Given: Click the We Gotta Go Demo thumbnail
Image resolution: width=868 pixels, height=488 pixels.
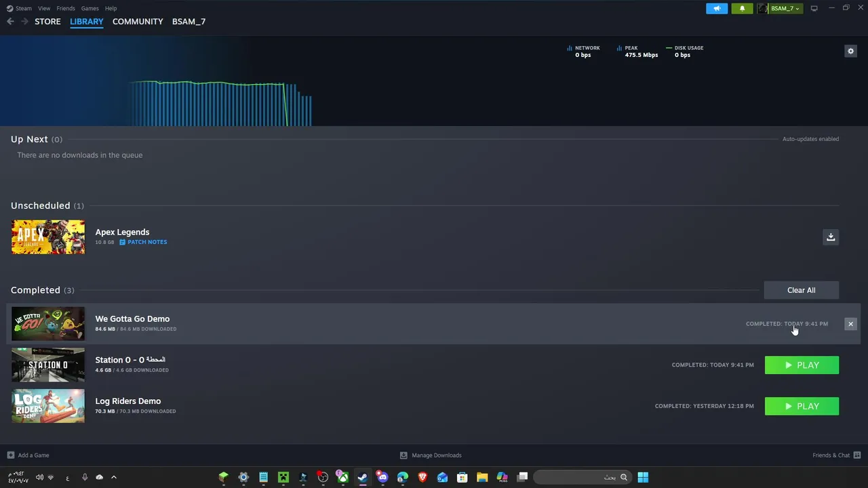Looking at the screenshot, I should point(48,324).
